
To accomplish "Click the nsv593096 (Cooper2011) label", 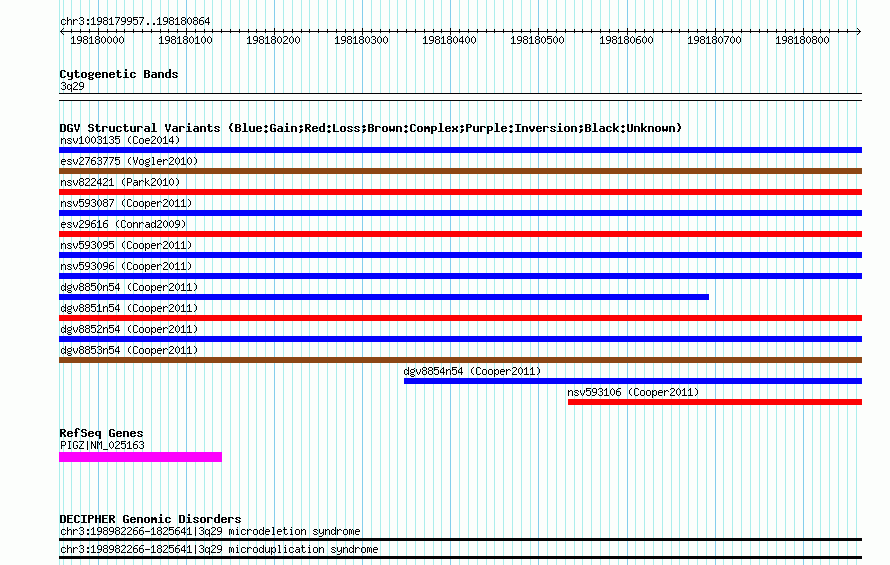I will pos(126,266).
